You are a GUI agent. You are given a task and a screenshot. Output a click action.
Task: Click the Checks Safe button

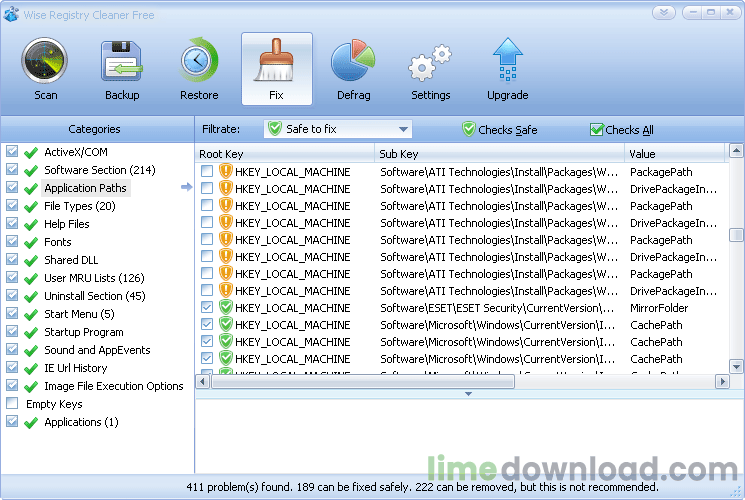tap(499, 129)
